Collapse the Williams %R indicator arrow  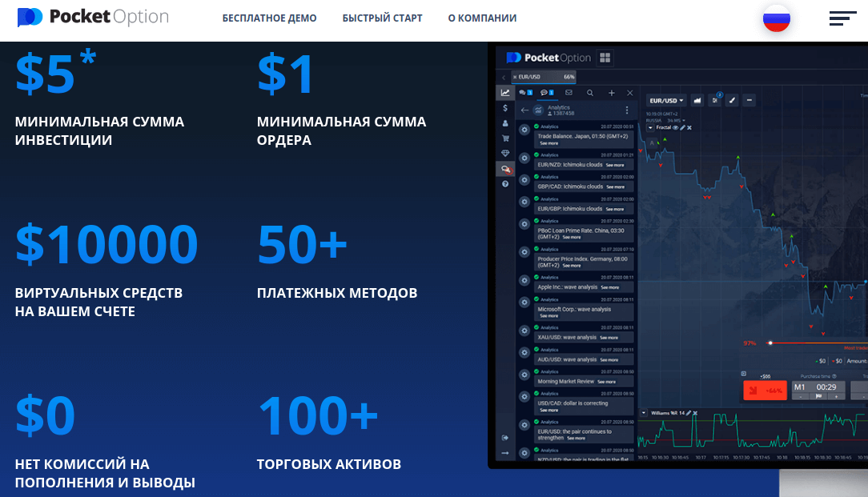(x=644, y=413)
